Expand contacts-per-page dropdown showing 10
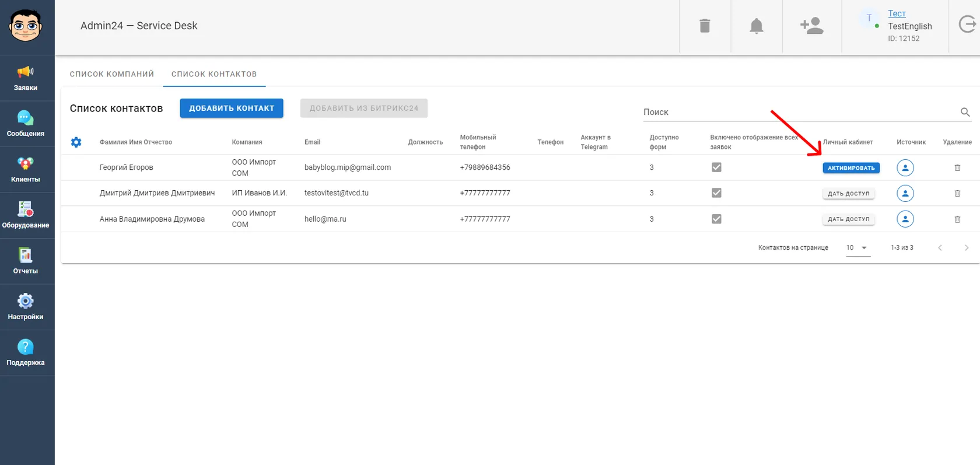This screenshot has width=980, height=465. click(x=858, y=248)
